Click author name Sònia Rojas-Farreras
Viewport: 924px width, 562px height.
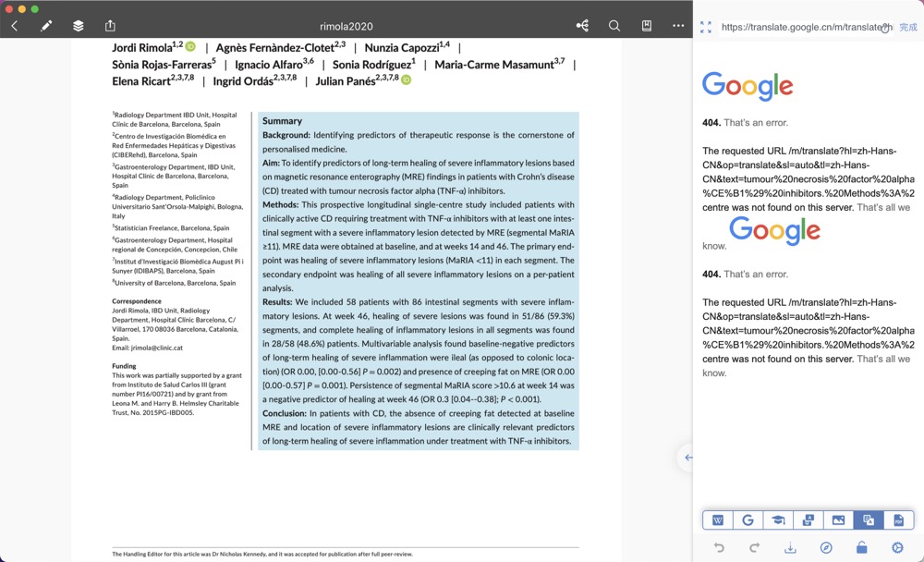162,65
